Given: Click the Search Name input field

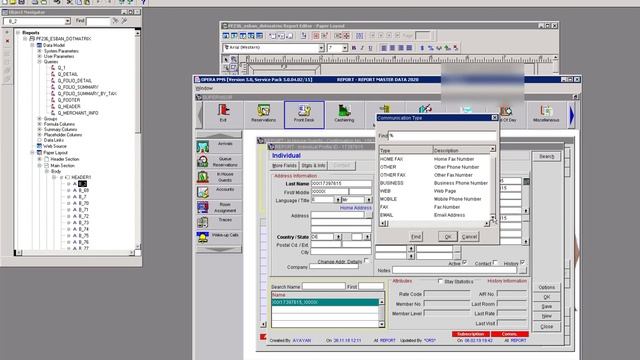Looking at the screenshot, I should tap(324, 287).
